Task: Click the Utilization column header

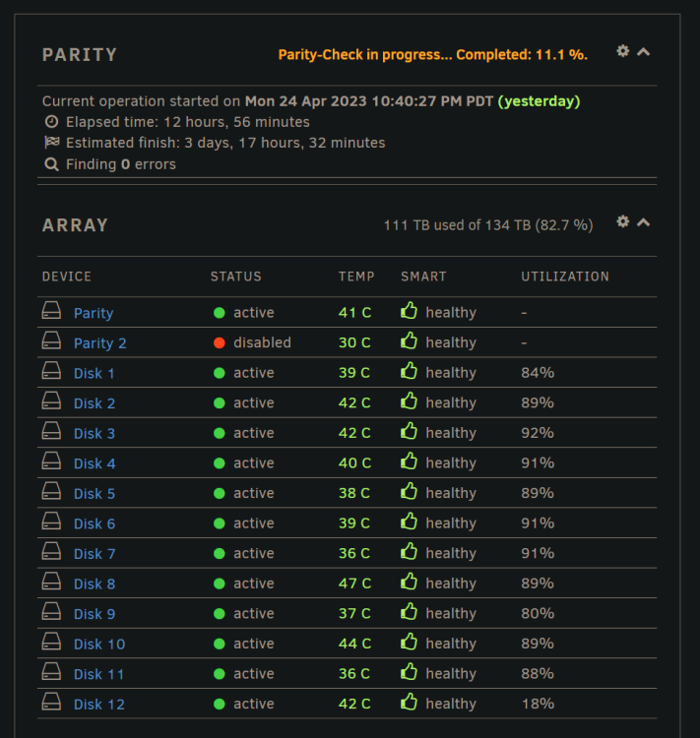Action: [x=565, y=277]
